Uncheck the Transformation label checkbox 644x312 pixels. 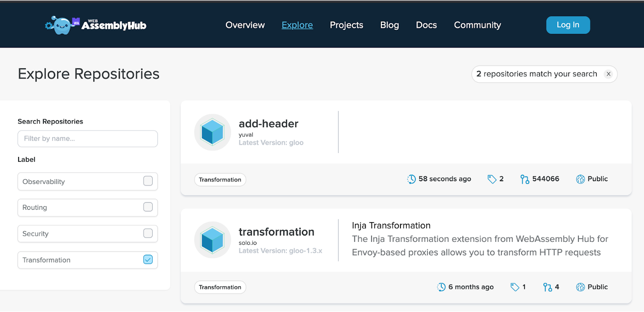coord(148,260)
